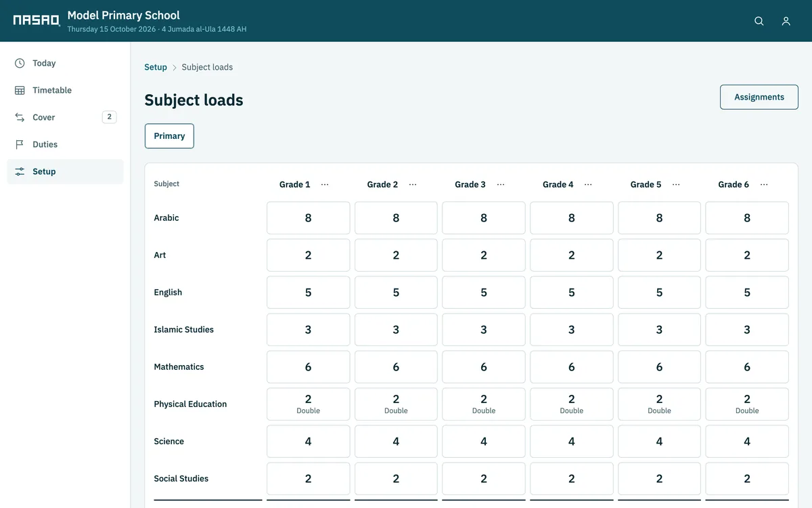Click the Physical Education row label
The image size is (812, 508).
click(190, 404)
